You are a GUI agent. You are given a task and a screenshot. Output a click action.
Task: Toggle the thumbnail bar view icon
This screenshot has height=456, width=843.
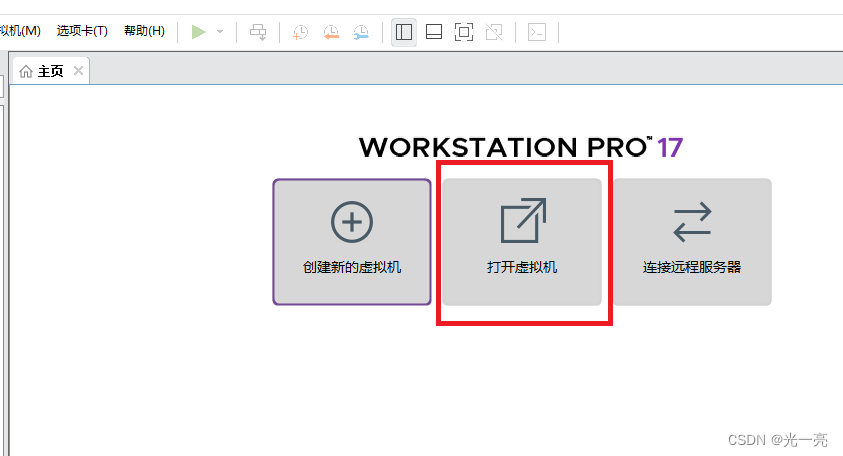[x=434, y=32]
